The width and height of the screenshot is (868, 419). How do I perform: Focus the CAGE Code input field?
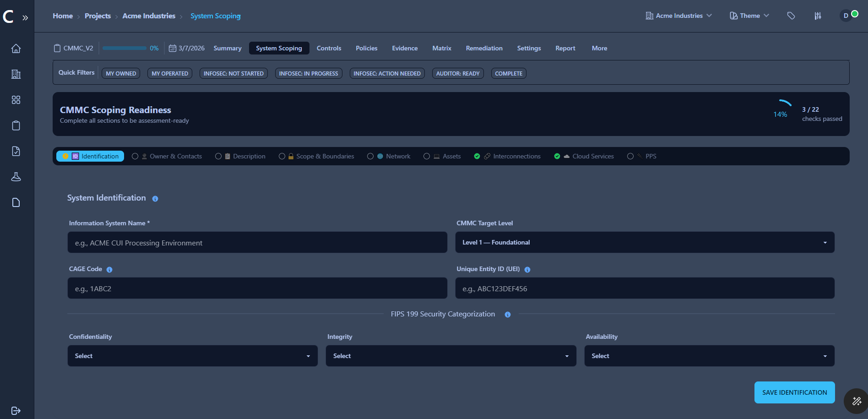point(257,288)
